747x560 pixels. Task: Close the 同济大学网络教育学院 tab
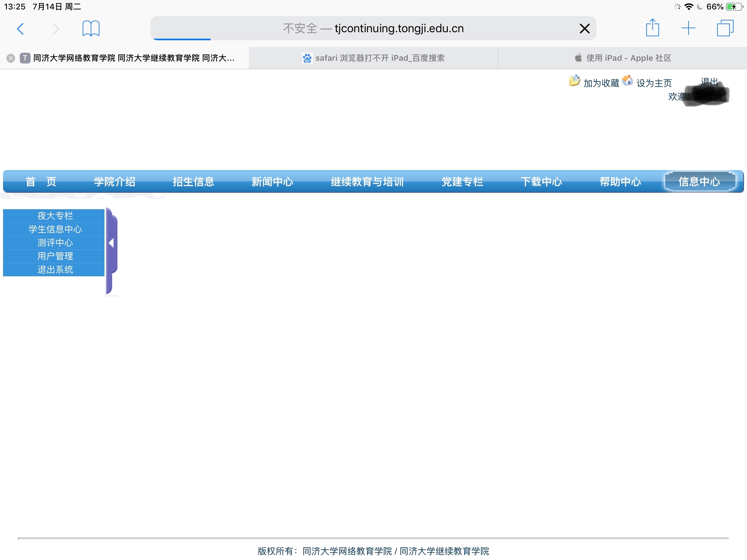tap(11, 58)
